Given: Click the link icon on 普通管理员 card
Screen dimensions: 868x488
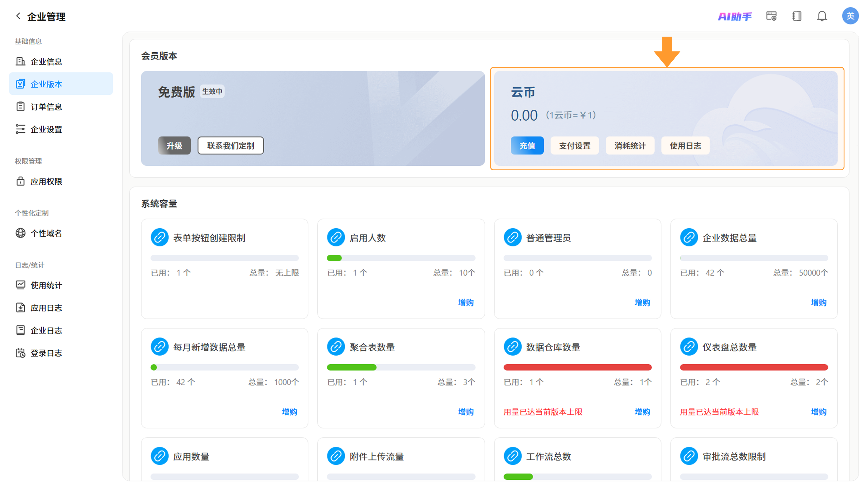Looking at the screenshot, I should click(x=512, y=237).
